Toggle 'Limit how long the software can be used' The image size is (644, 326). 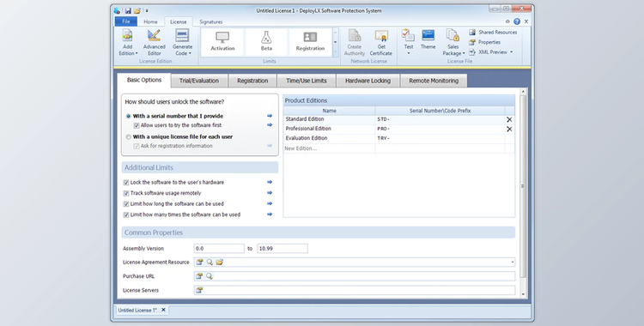click(x=126, y=203)
